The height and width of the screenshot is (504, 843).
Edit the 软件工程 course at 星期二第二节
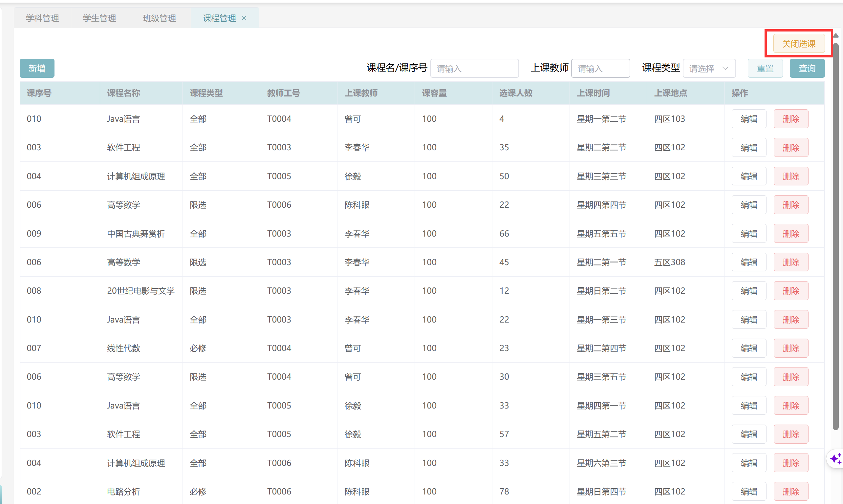tap(749, 147)
